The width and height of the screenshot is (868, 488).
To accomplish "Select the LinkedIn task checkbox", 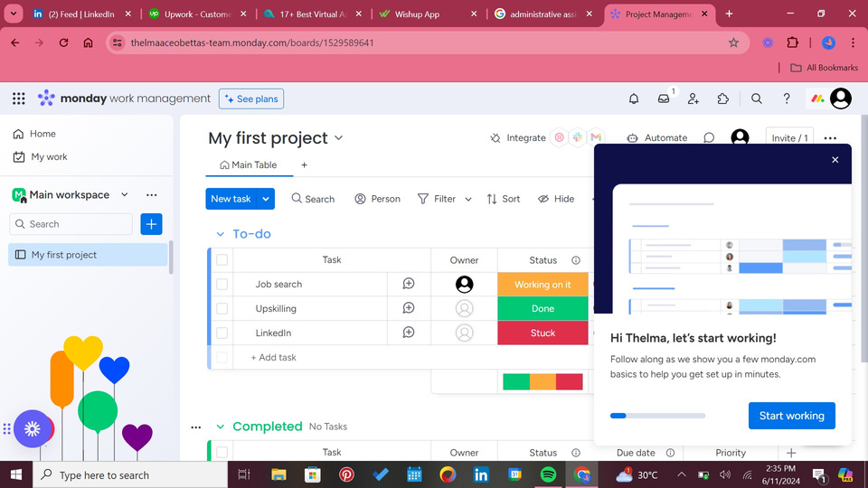I will click(x=222, y=333).
